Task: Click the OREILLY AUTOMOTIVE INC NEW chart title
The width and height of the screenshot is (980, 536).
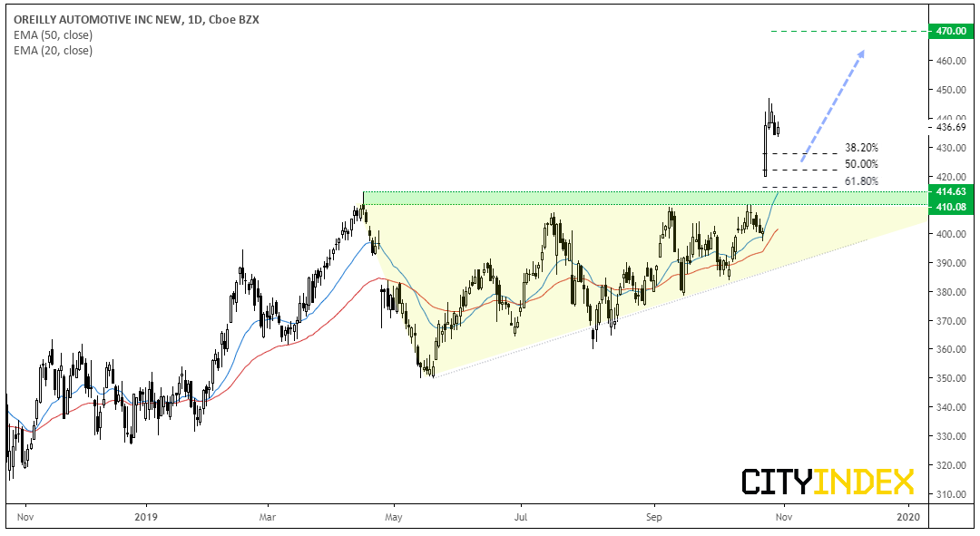Action: pos(136,19)
